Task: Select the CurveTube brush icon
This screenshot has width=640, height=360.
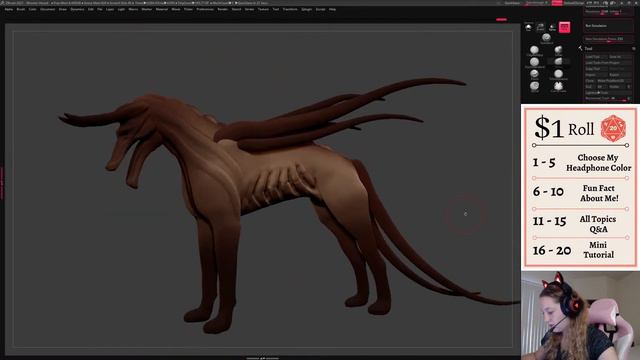Action: [x=558, y=86]
